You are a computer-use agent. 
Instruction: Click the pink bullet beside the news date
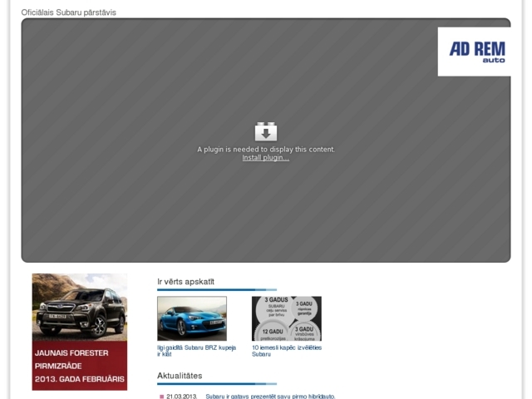(161, 397)
